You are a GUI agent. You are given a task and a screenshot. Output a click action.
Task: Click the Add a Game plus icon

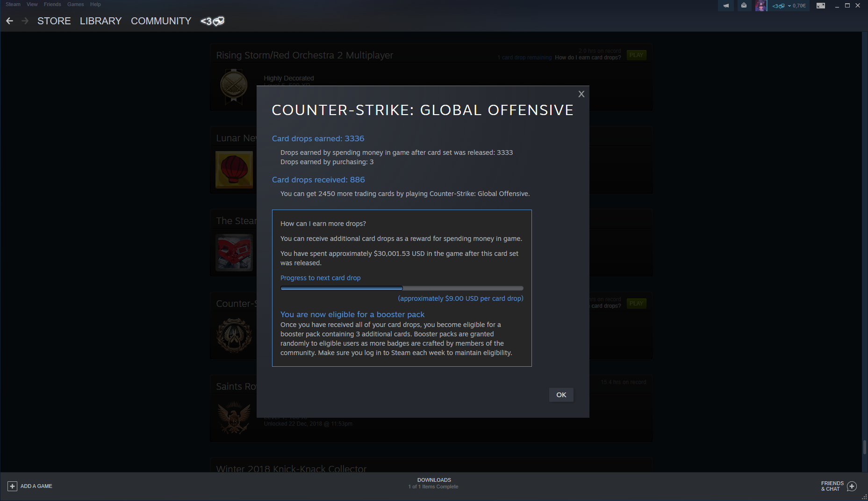pos(12,486)
